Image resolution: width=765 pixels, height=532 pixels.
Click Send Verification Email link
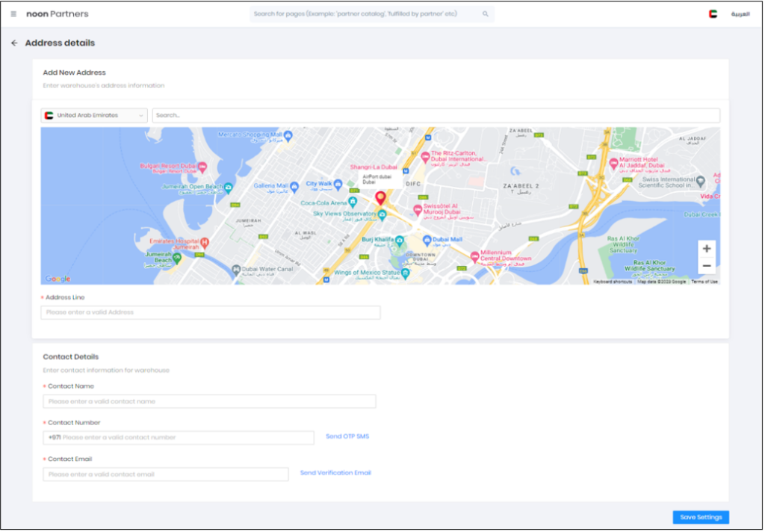(335, 473)
